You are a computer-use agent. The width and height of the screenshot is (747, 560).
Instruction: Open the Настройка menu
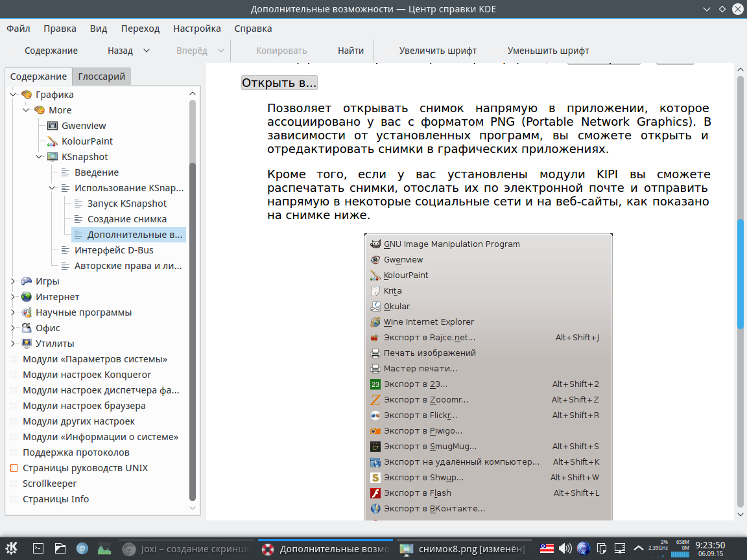pos(196,29)
